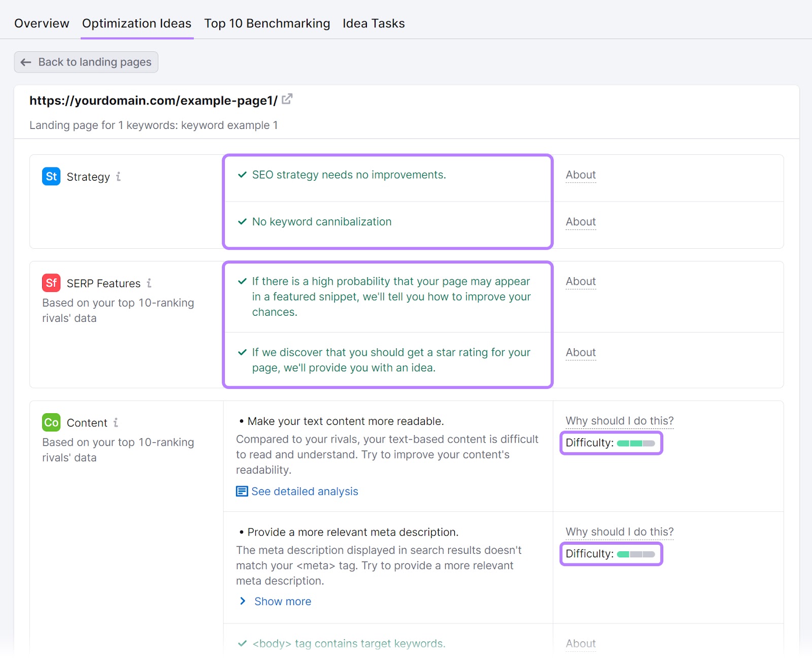Open page URL via external link icon

point(287,99)
